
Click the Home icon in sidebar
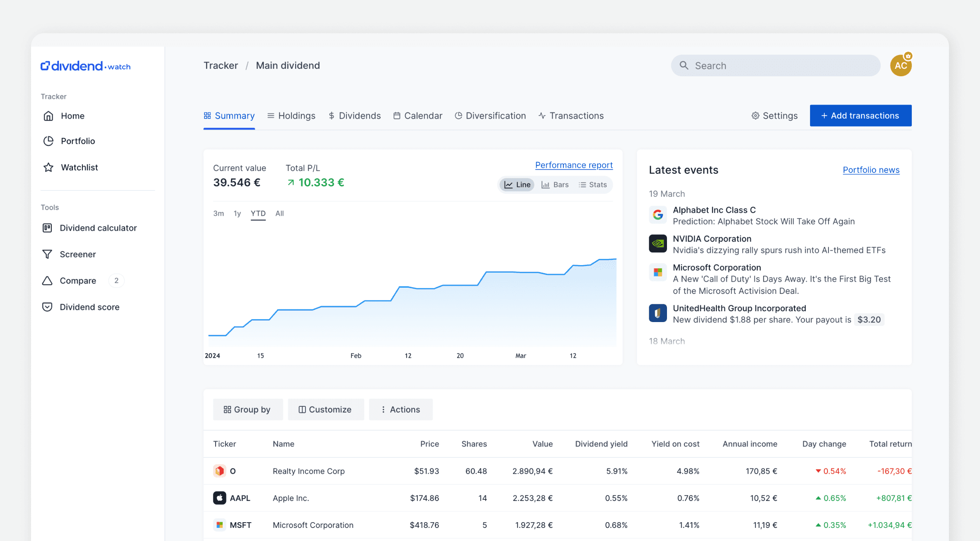pyautogui.click(x=48, y=116)
